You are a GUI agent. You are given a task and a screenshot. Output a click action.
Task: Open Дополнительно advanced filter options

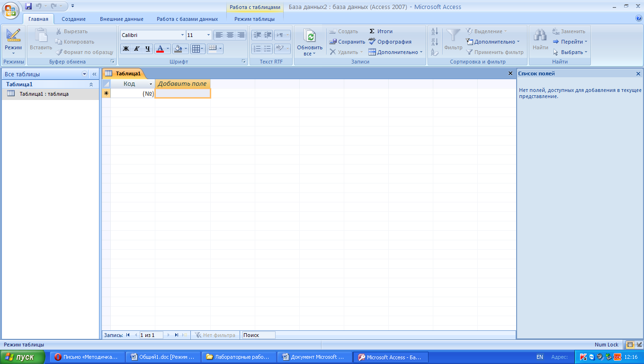(x=492, y=42)
